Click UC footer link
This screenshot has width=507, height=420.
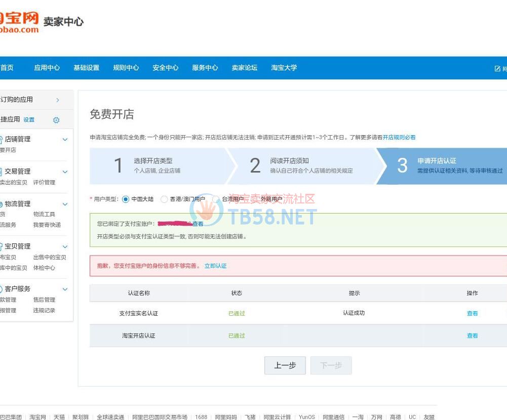tap(412, 417)
